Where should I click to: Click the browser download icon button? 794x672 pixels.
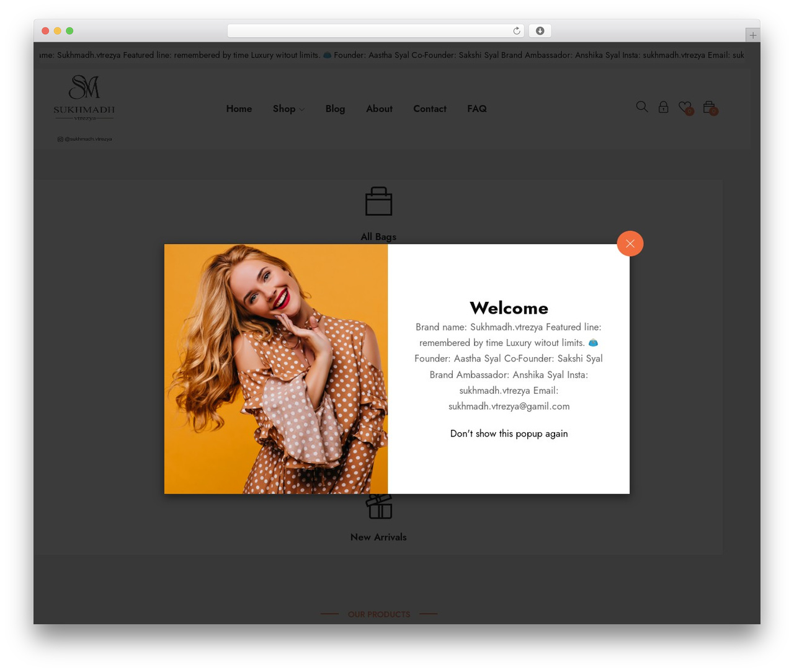pyautogui.click(x=540, y=31)
